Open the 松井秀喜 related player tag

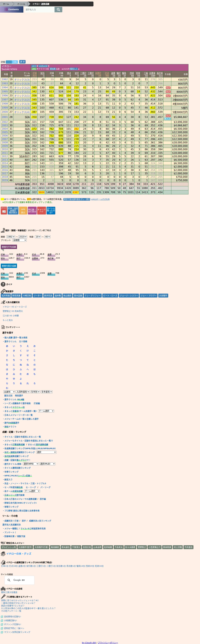[6, 295]
